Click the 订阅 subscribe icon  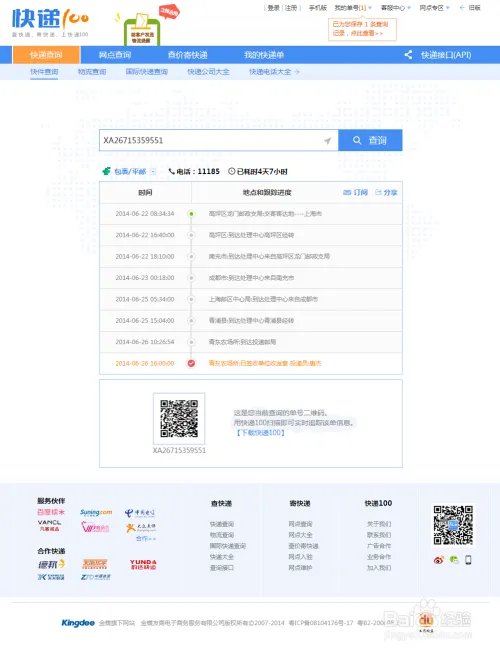click(x=347, y=193)
